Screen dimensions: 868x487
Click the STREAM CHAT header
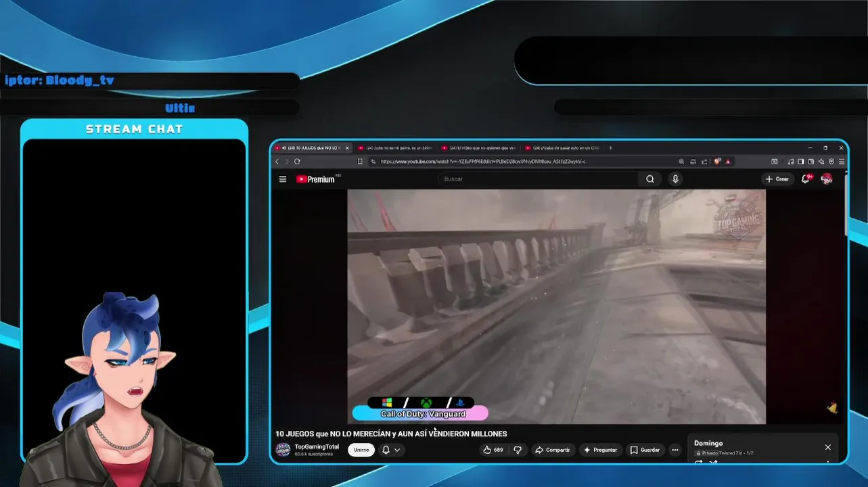pos(134,129)
